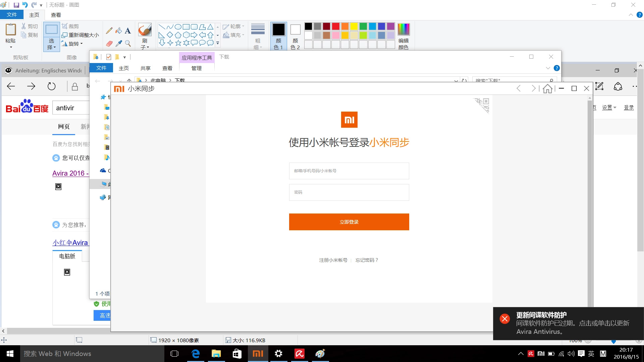Click Baidu 登录 link in browser

(629, 108)
